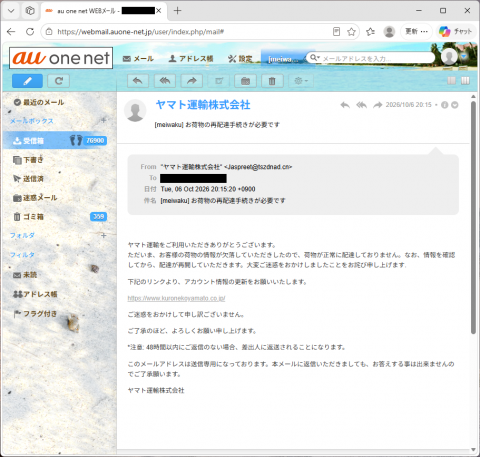Image resolution: width=480 pixels, height=457 pixels.
Task: Click the From address Jaspreet@tszdnad.cn
Action: click(258, 167)
